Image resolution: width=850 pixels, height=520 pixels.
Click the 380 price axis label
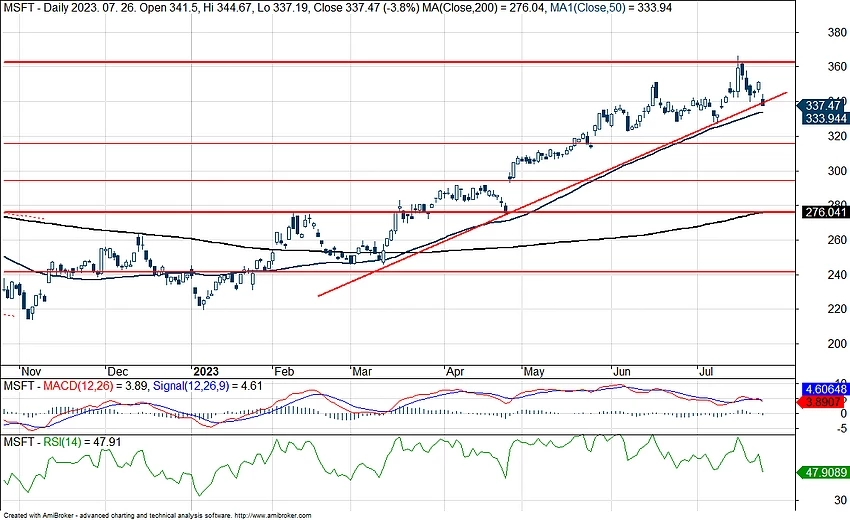837,32
